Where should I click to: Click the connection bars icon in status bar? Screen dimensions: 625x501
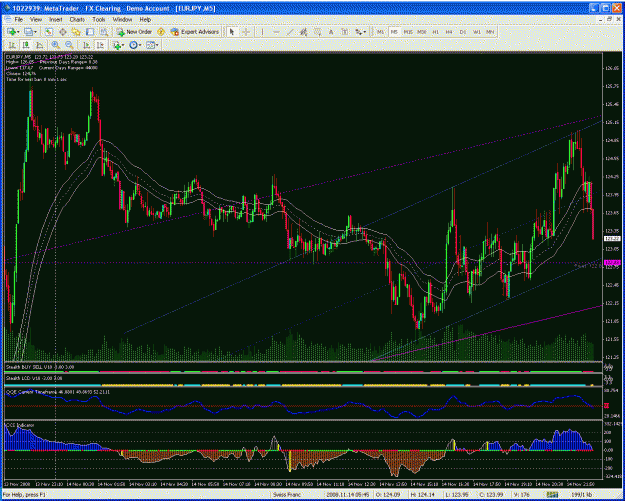(x=552, y=495)
